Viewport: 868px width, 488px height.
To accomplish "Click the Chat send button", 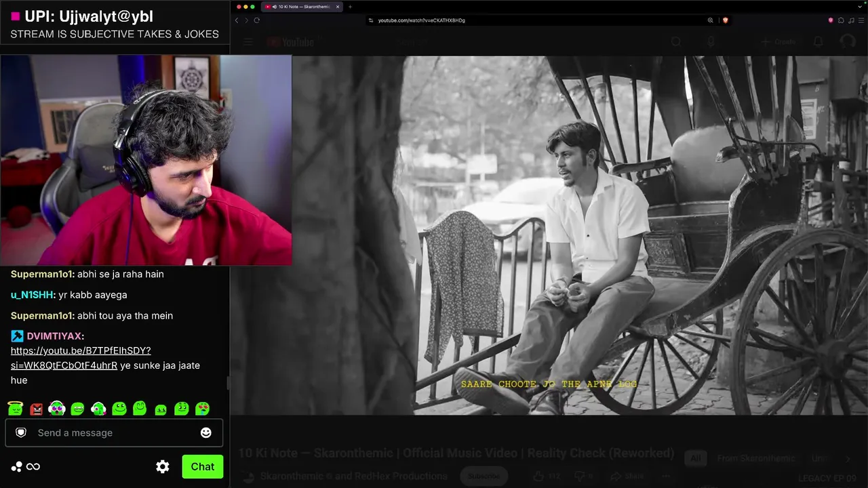I will 203,466.
